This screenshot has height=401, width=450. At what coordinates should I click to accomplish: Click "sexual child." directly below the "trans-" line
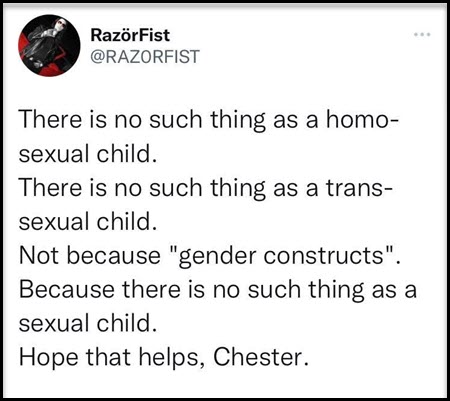(x=88, y=222)
